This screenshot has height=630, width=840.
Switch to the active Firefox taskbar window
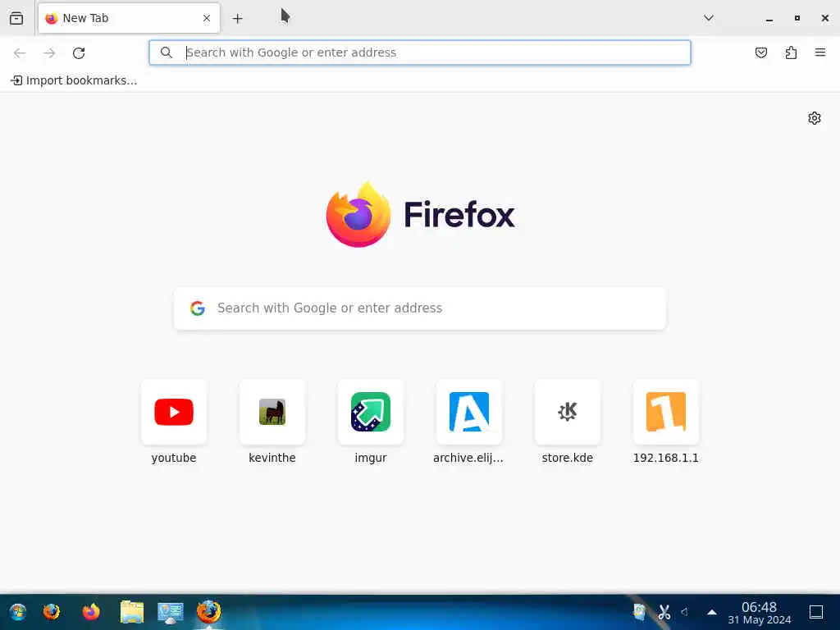208,612
